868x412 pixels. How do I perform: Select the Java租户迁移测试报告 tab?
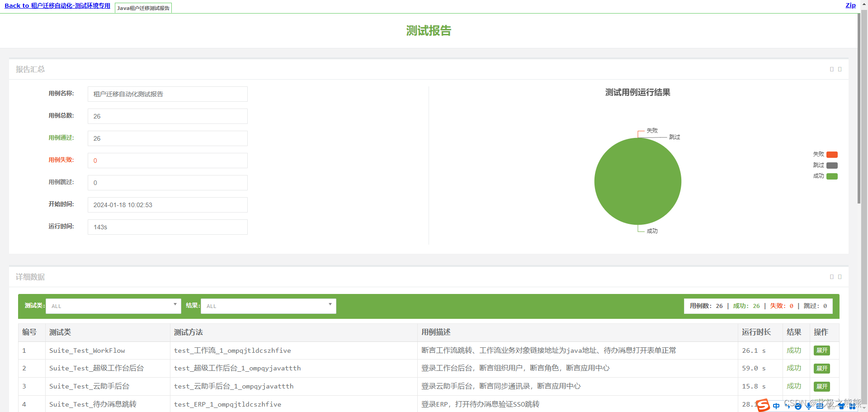pos(143,8)
